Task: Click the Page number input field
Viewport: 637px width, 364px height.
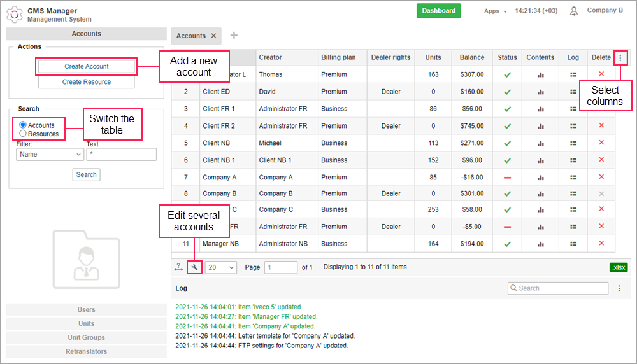Action: (x=281, y=267)
